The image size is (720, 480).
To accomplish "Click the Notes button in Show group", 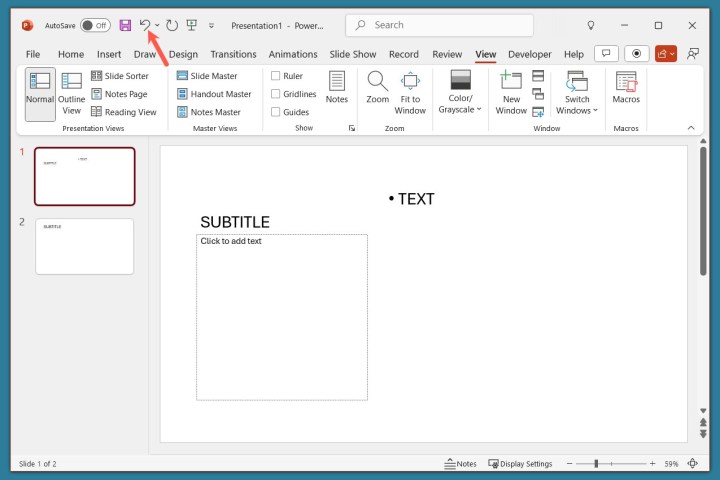I will [337, 87].
